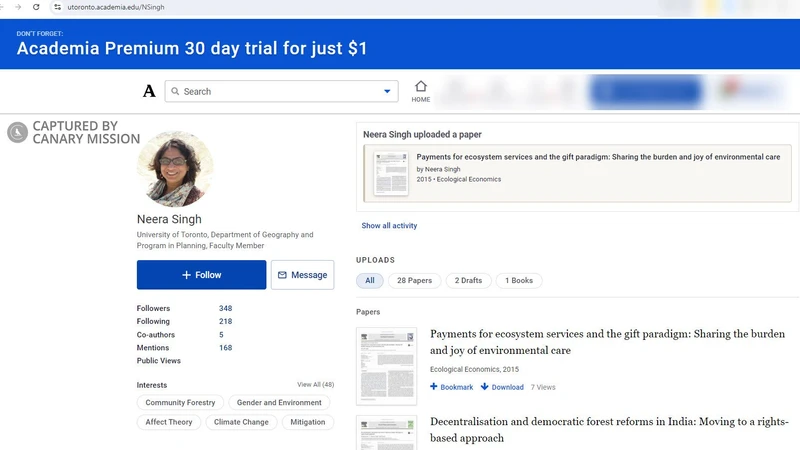Viewport: 800px width, 450px height.
Task: Click 'by Neera Singh' author link
Action: point(438,169)
